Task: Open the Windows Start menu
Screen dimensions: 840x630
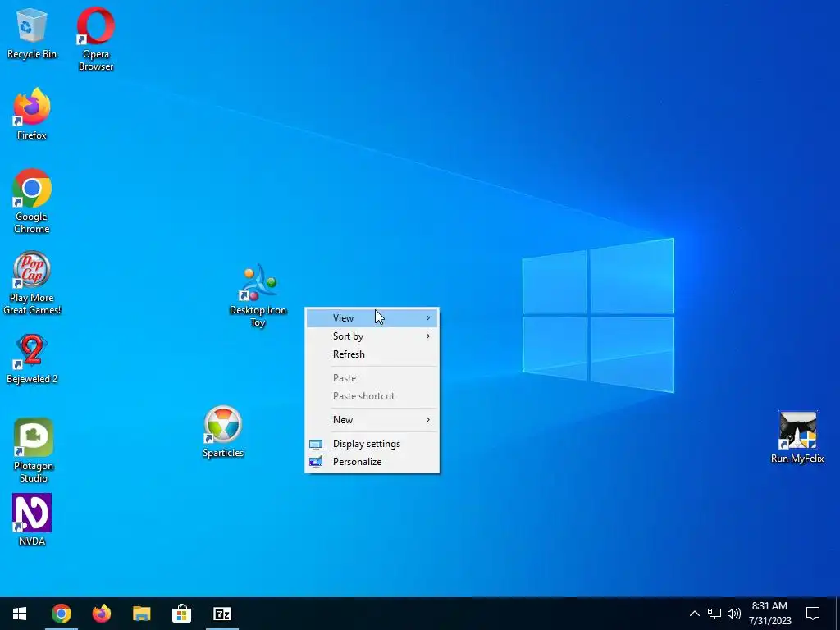Action: [x=20, y=614]
